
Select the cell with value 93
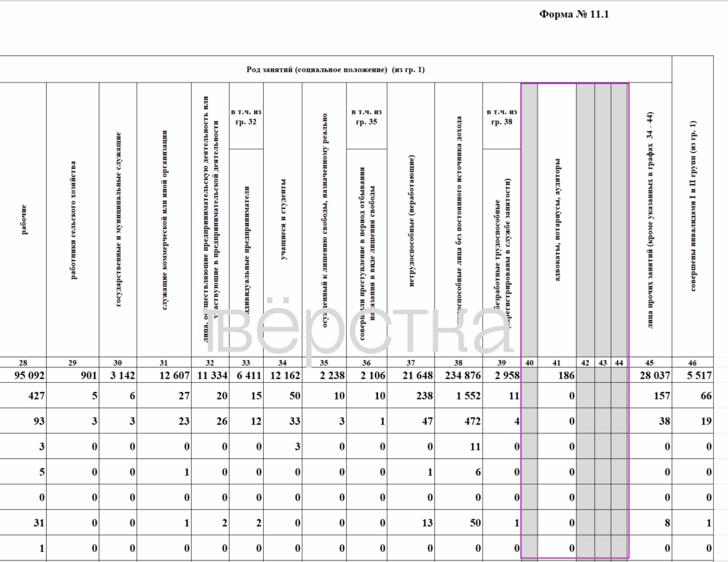pyautogui.click(x=23, y=421)
